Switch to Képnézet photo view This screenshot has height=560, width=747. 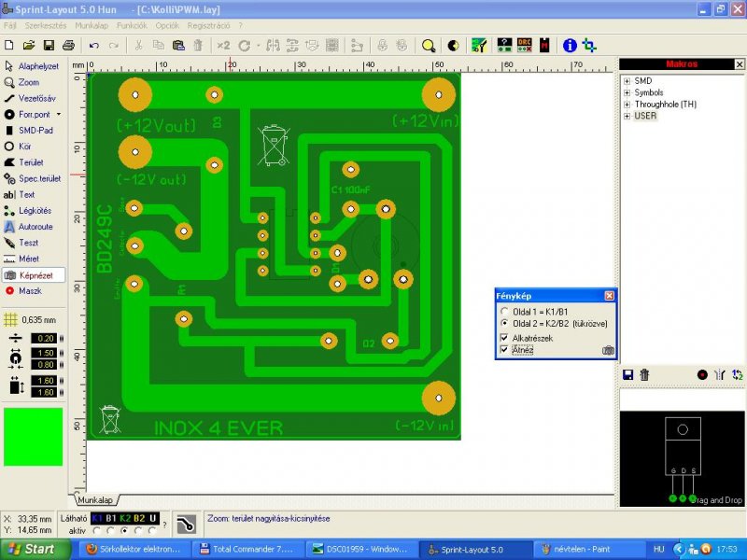pos(34,275)
